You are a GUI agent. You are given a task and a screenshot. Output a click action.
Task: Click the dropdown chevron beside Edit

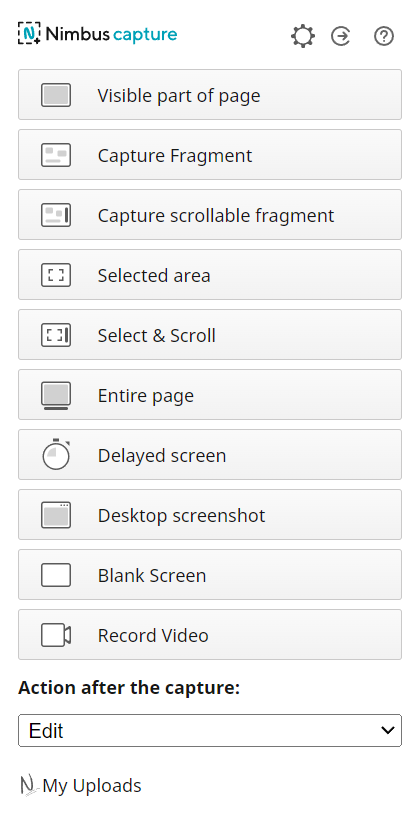pos(388,730)
